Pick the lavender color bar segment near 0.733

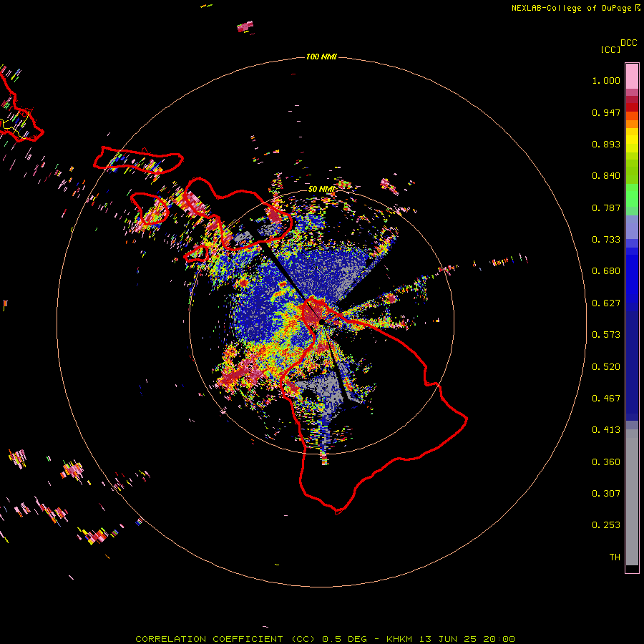click(x=632, y=227)
